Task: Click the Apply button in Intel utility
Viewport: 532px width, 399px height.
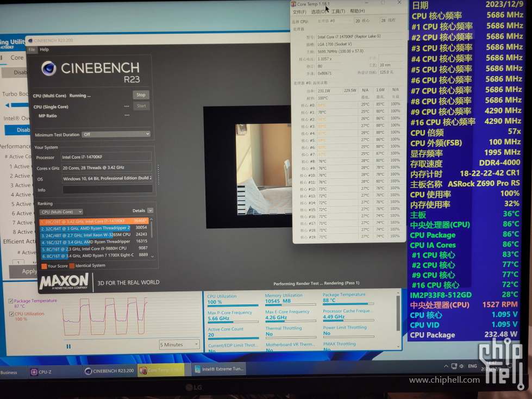Action: pyautogui.click(x=29, y=271)
